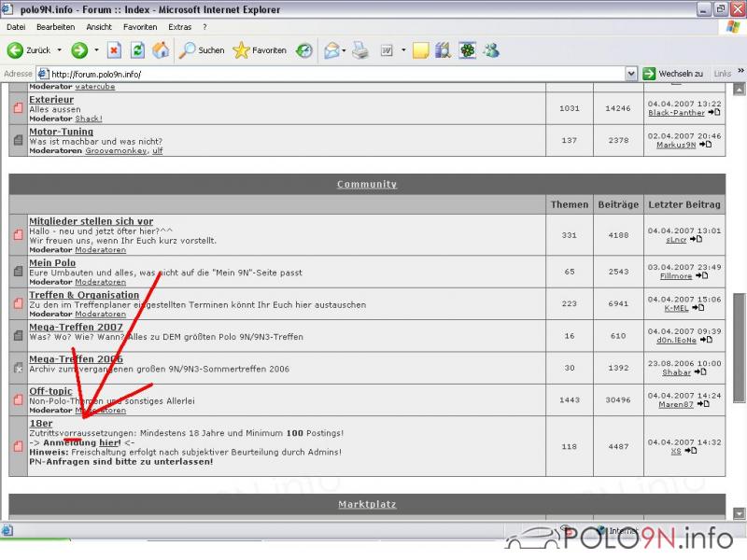Screen dimensions: 747x560
Task: Click the vertical scrollbar thumb
Action: pyautogui.click(x=739, y=348)
